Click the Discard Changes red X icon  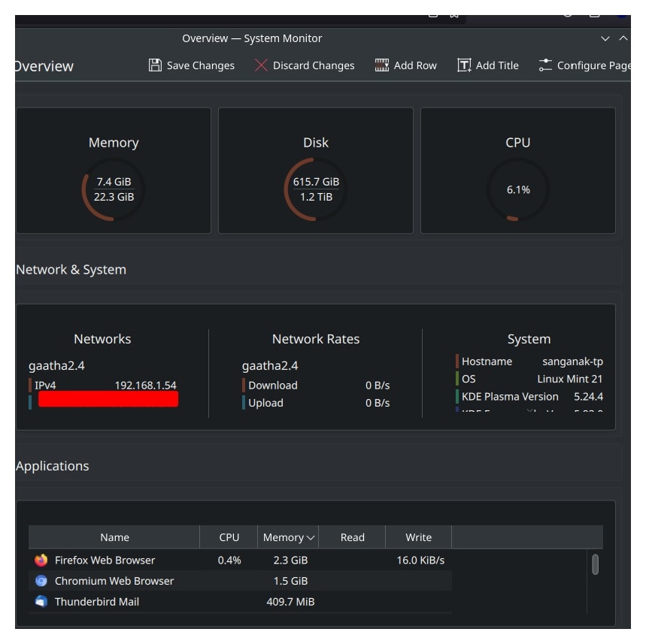(261, 65)
